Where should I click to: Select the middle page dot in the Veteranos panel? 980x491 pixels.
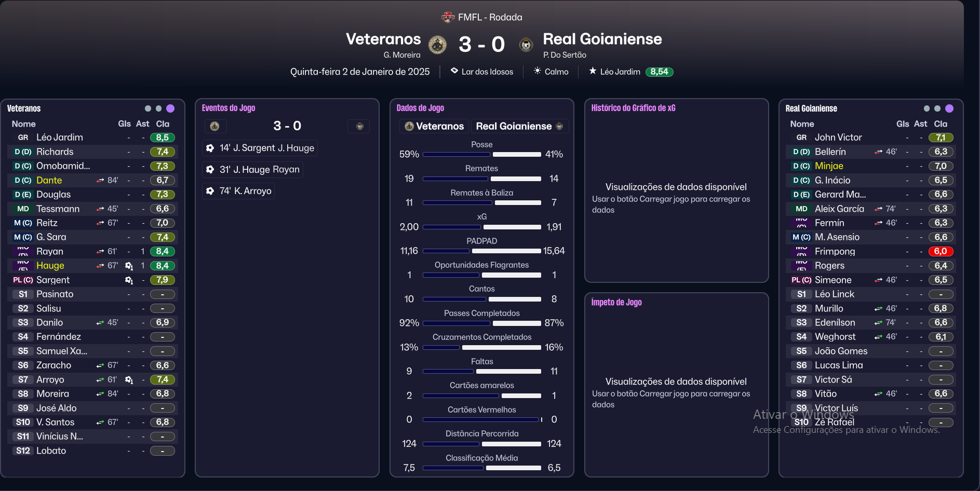pos(159,108)
